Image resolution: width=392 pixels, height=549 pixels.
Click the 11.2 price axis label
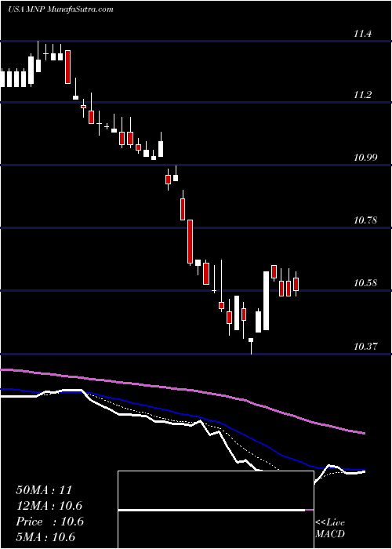click(x=362, y=95)
